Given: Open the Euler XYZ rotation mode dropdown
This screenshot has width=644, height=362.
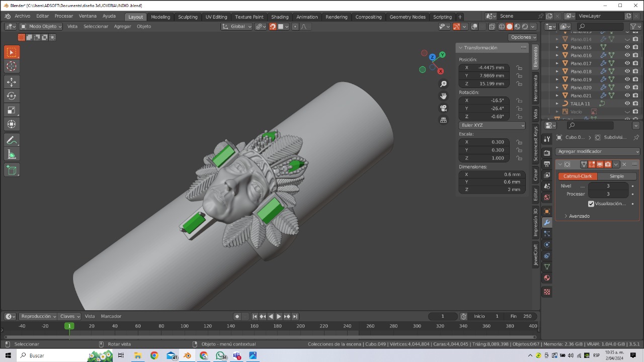Looking at the screenshot, I should 492,125.
